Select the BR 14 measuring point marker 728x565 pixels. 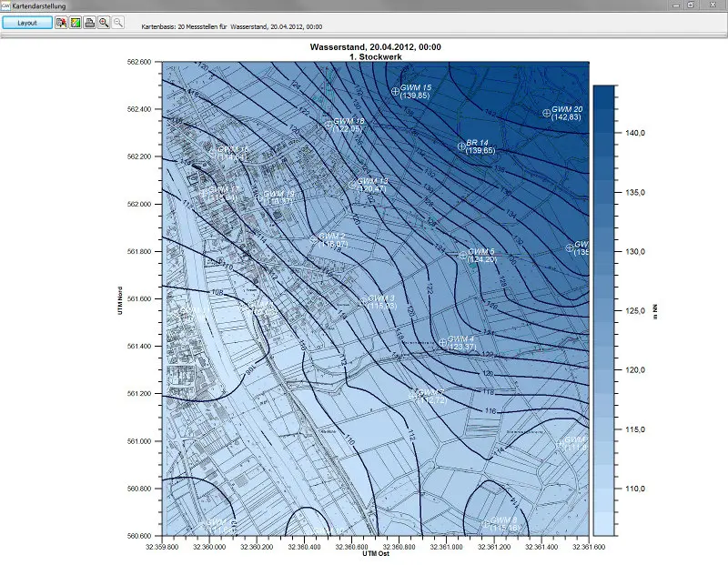point(461,146)
